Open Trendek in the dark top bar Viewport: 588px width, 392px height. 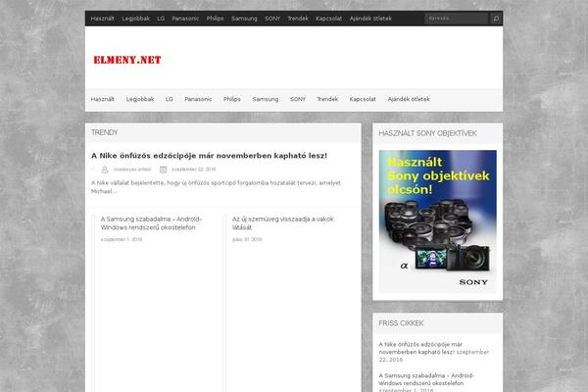point(298,19)
